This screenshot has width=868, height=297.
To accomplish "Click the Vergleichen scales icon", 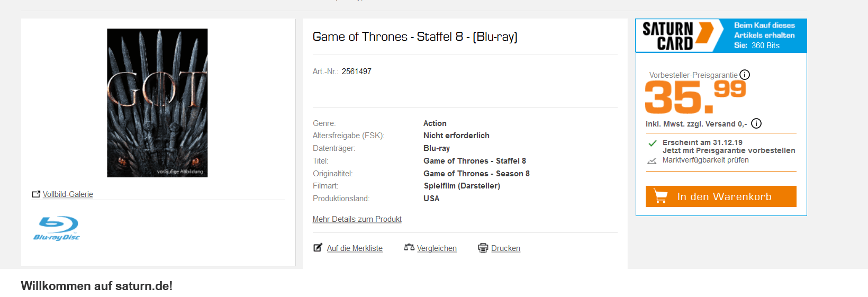I will [x=409, y=247].
